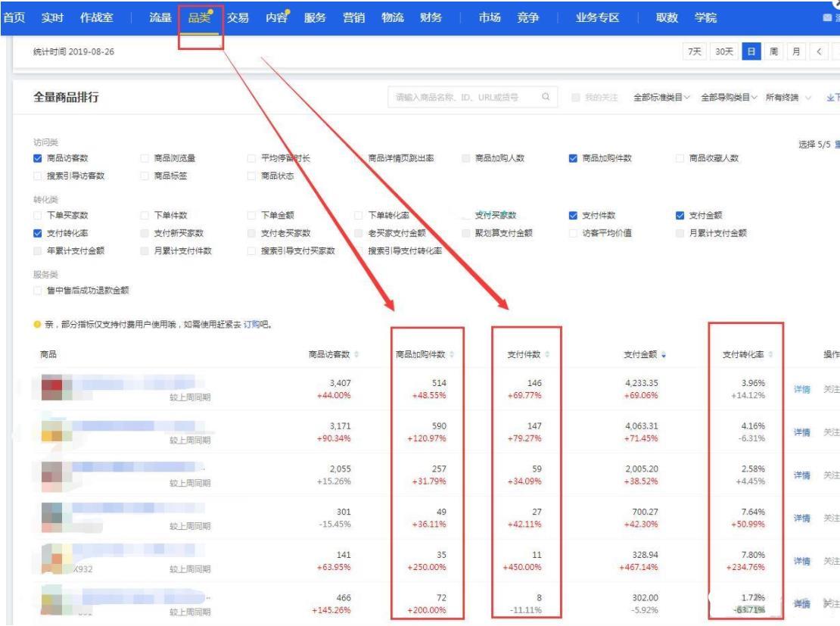Tick the 下单金额 metric checkbox

pos(253,216)
